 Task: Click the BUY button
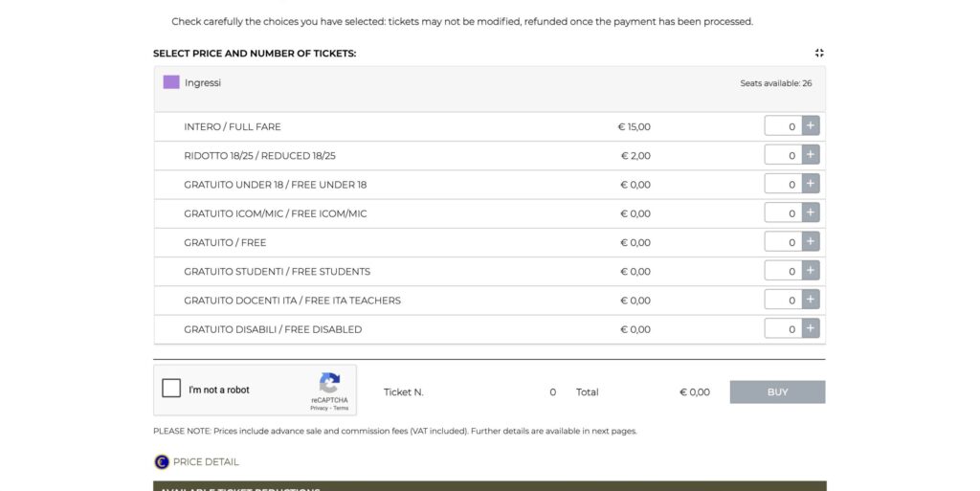pos(777,392)
